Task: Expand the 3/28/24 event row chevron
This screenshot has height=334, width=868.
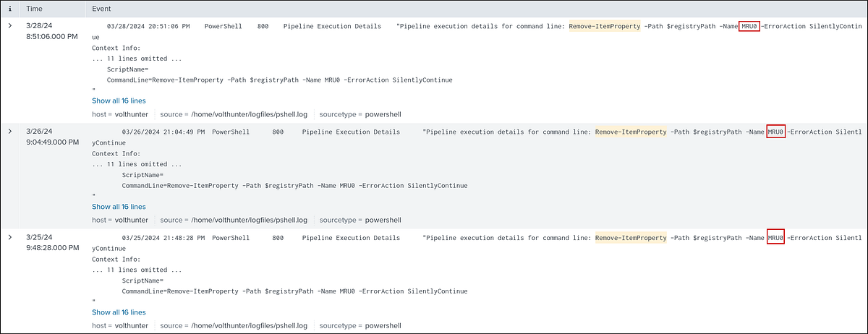Action: click(9, 26)
